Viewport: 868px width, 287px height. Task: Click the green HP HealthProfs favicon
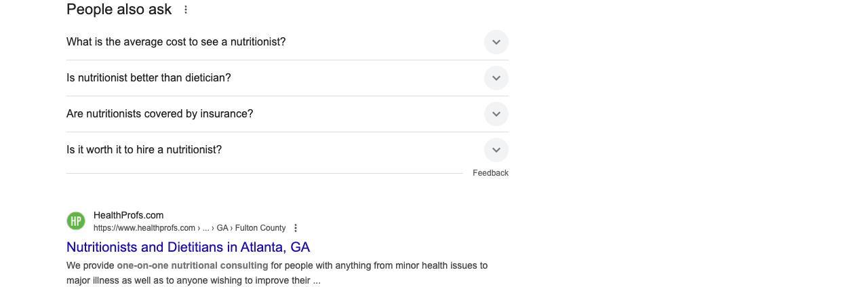[76, 221]
